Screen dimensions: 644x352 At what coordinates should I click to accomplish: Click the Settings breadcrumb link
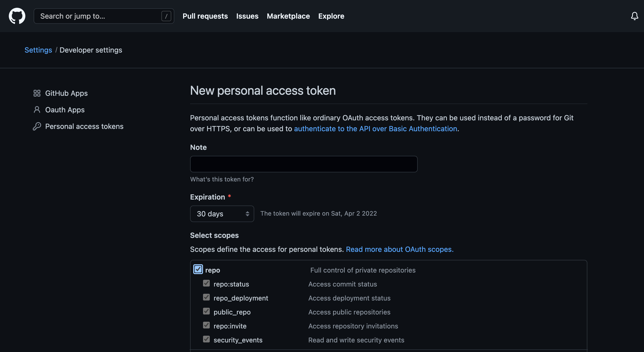coord(38,50)
